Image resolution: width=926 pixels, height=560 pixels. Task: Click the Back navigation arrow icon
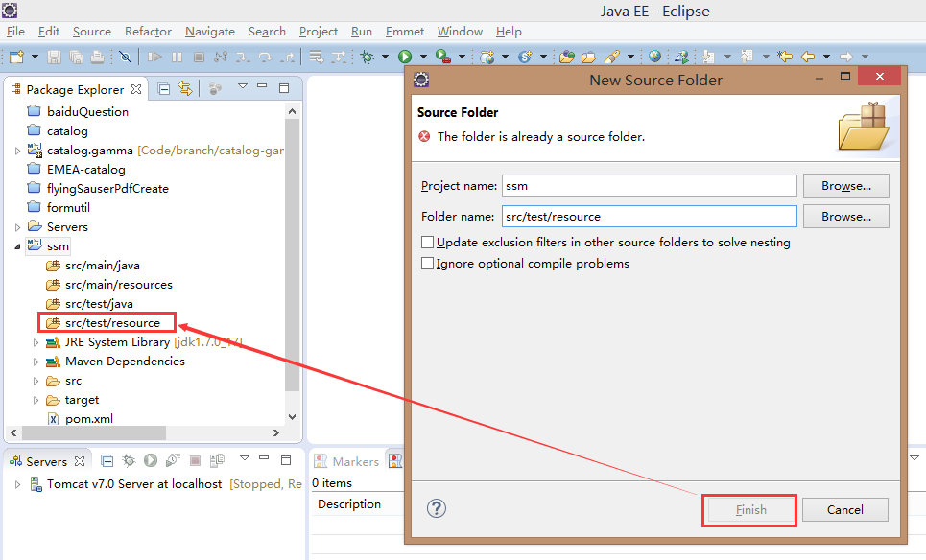coord(808,57)
